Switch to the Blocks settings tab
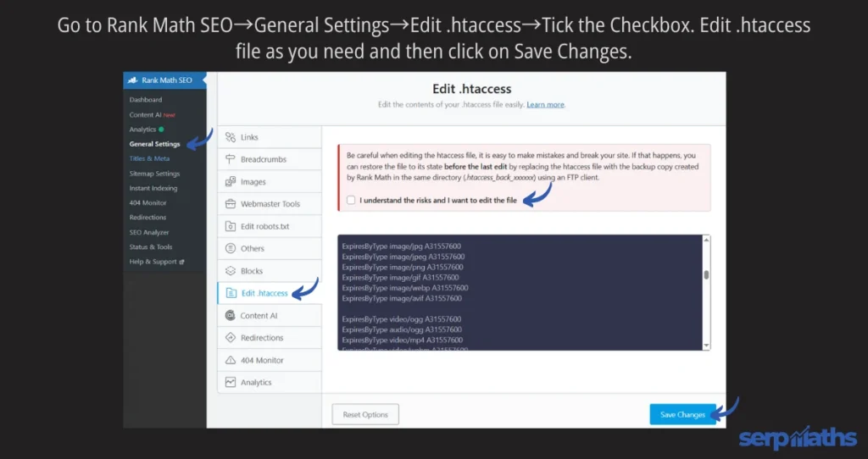This screenshot has width=868, height=459. (270, 271)
